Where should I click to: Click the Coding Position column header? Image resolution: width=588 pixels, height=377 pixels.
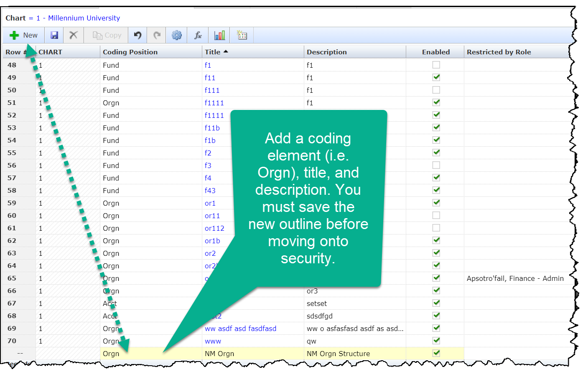tap(130, 52)
